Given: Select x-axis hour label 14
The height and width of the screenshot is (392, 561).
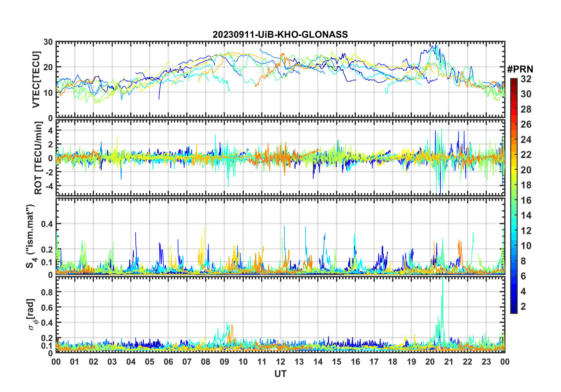Looking at the screenshot, I should pos(318,362).
